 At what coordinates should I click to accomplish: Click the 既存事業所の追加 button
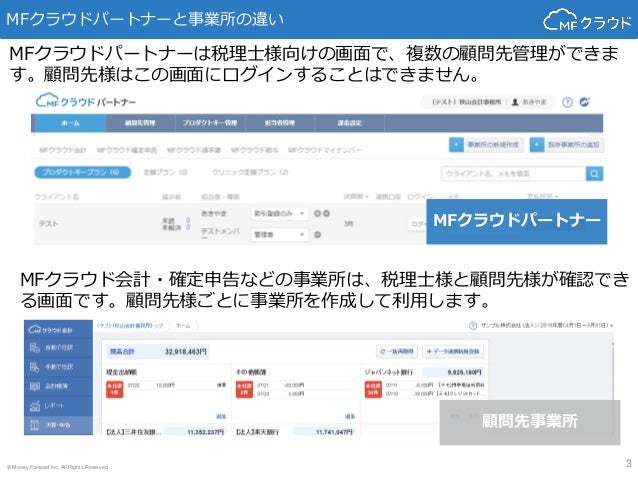[567, 144]
